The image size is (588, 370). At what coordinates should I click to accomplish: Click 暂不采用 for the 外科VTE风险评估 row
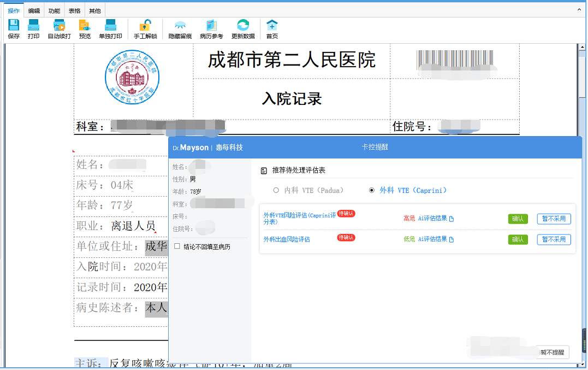(554, 219)
